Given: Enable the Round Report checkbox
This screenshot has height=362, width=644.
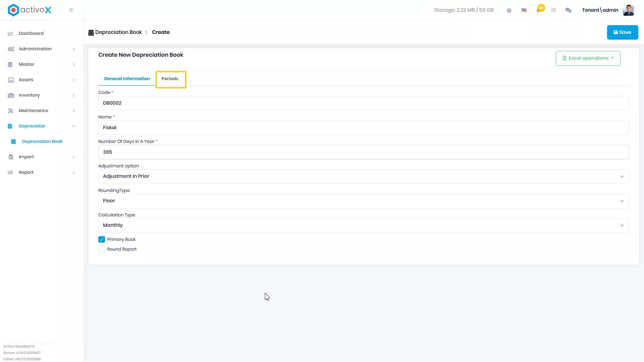Looking at the screenshot, I should (102, 249).
